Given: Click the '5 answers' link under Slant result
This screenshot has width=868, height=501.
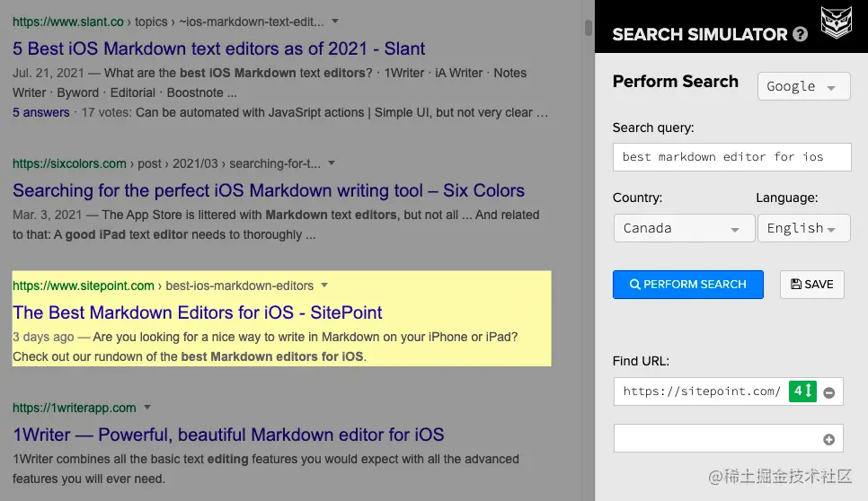Looking at the screenshot, I should click(x=41, y=113).
